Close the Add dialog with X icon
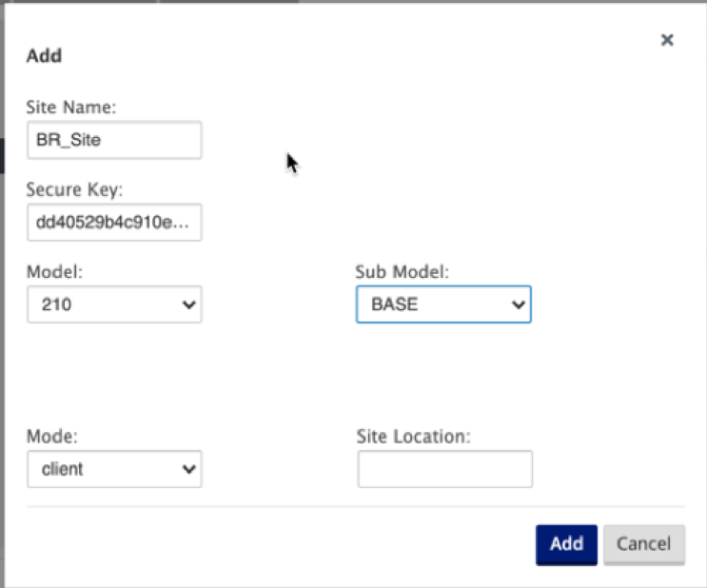Viewport: 707px width, 588px height. click(667, 40)
